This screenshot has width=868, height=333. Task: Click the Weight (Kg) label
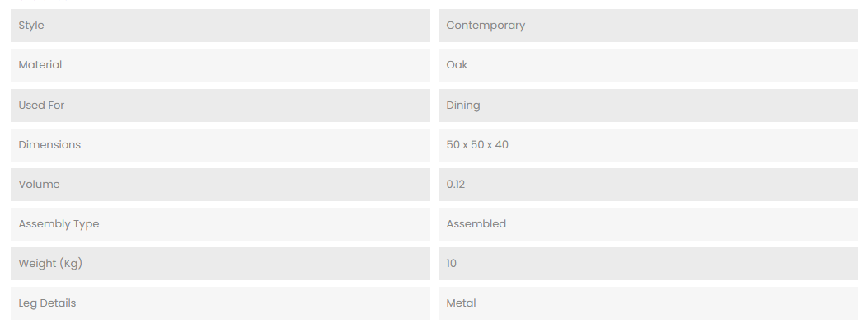point(50,264)
